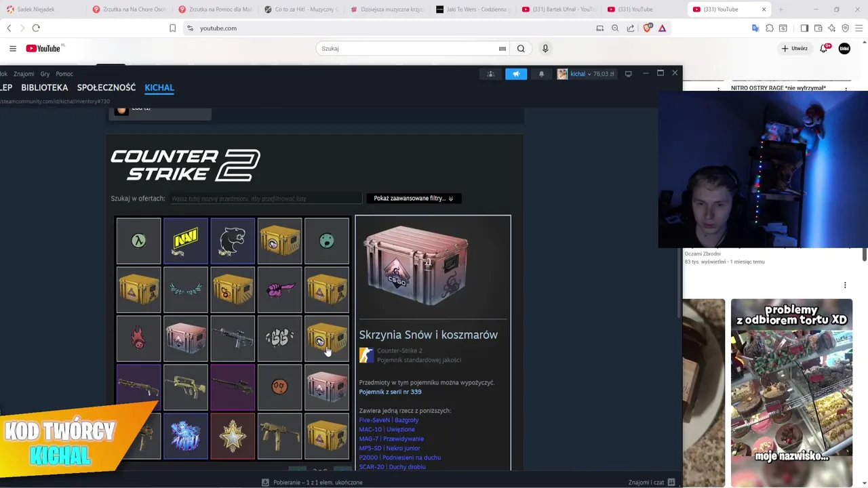Image resolution: width=868 pixels, height=488 pixels.
Task: Toggle the browser sidebar panel
Action: (x=804, y=28)
